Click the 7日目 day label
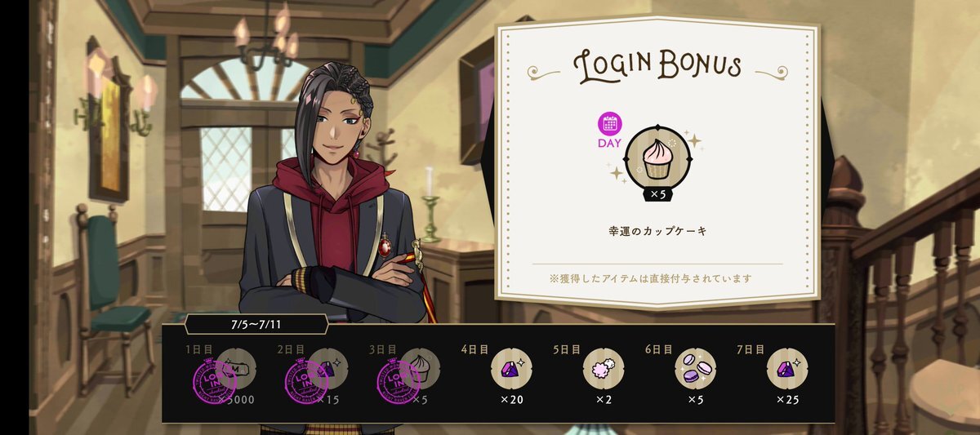Screen dimensions: 980x435 751,349
